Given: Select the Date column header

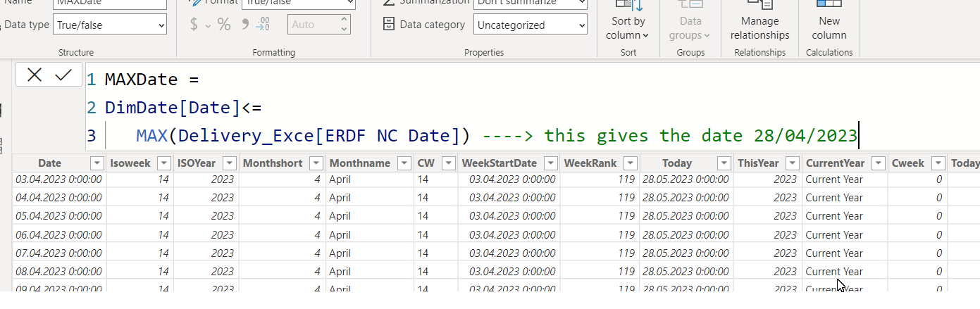Looking at the screenshot, I should point(49,163).
